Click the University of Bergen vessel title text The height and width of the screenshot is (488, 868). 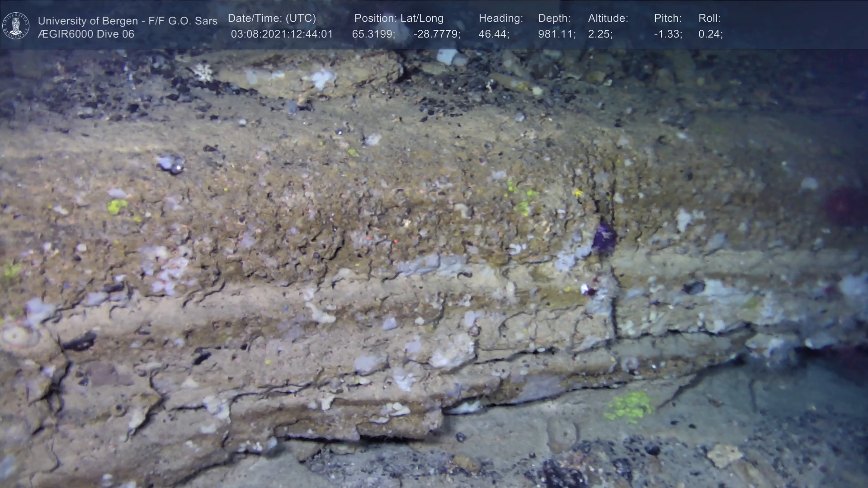[127, 21]
